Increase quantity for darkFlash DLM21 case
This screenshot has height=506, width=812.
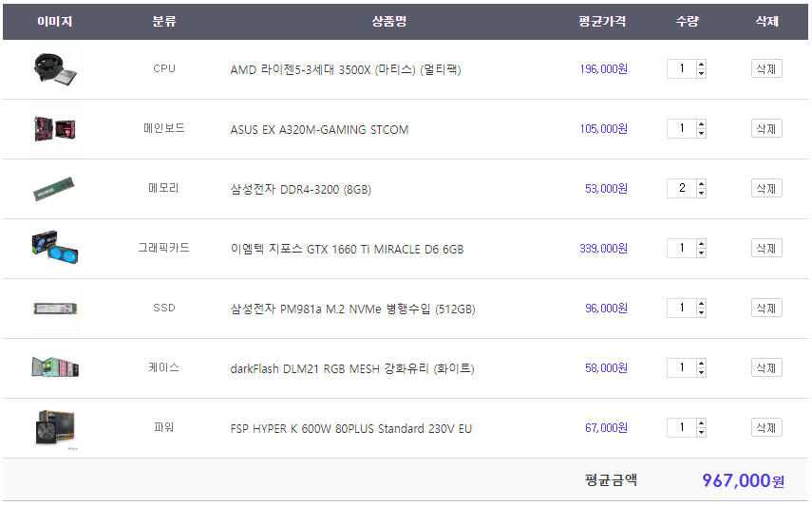(701, 363)
